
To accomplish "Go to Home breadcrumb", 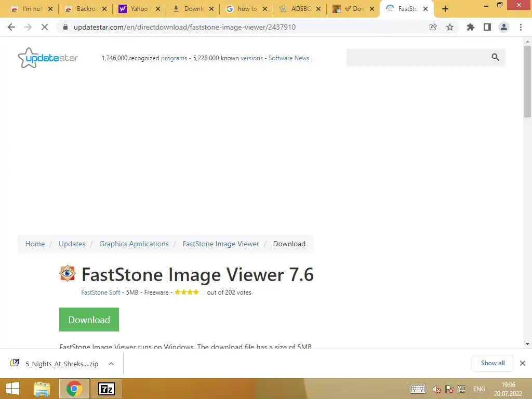I will tap(35, 244).
